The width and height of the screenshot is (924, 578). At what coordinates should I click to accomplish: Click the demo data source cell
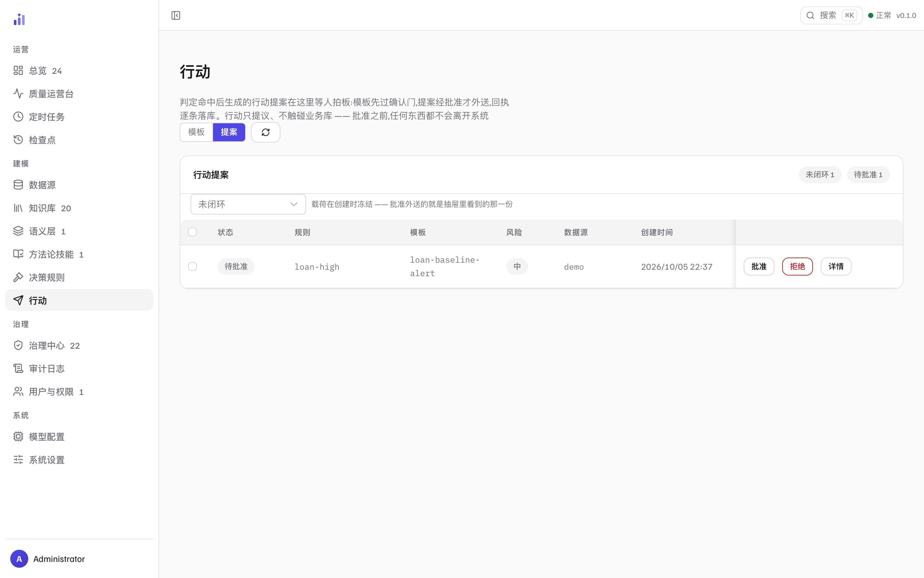[x=574, y=267]
